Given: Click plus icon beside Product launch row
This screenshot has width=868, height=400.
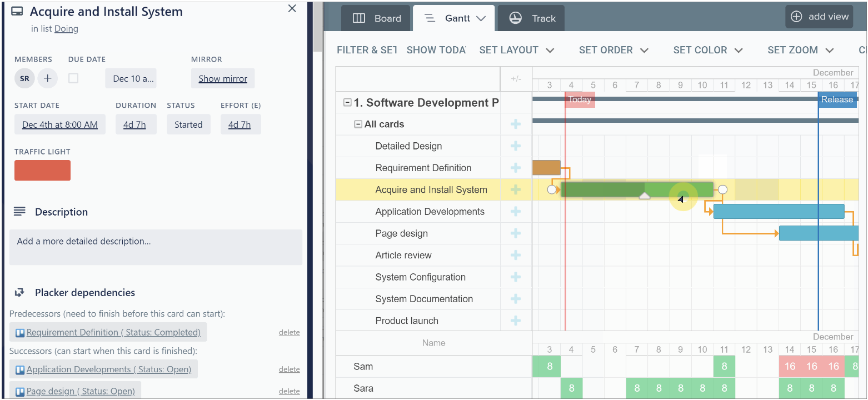Looking at the screenshot, I should point(516,321).
